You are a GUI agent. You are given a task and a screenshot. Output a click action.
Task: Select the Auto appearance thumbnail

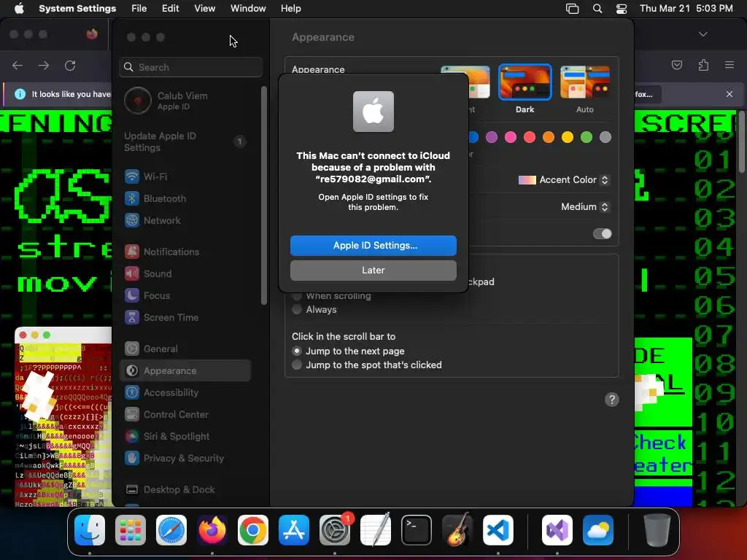[585, 82]
